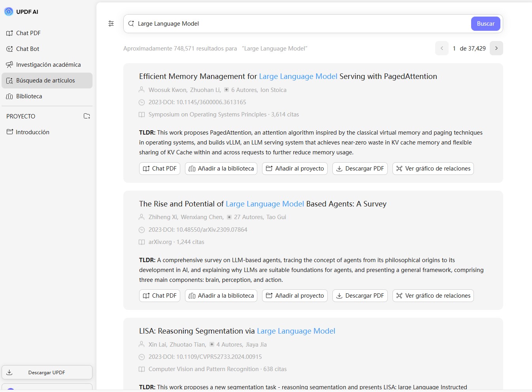Click Descargar UPDF button
The image size is (532, 392).
47,372
